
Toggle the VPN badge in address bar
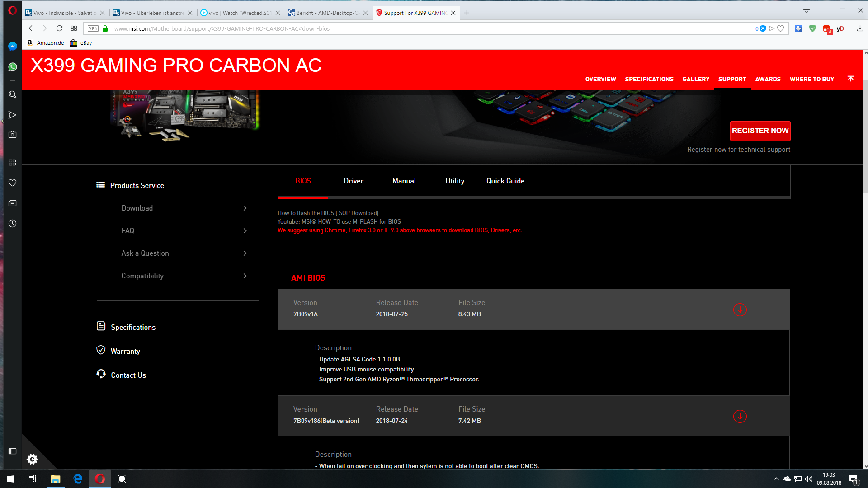[93, 28]
